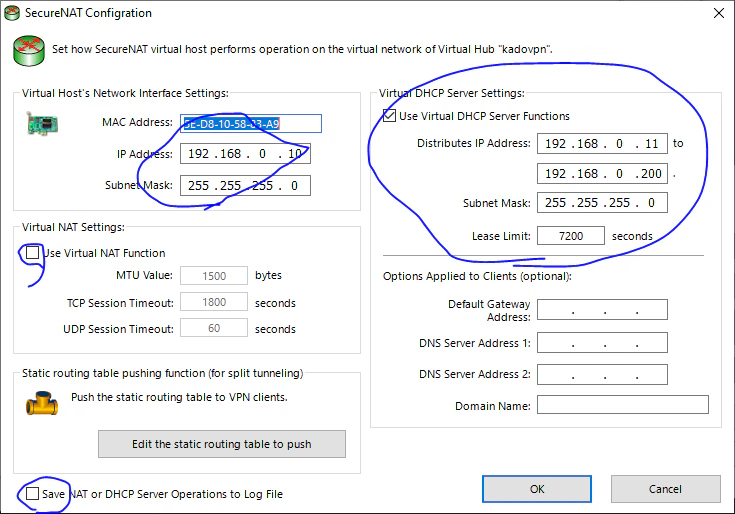Click the DNS Server Address 2 field
Screen dimensions: 735x514
click(602, 374)
